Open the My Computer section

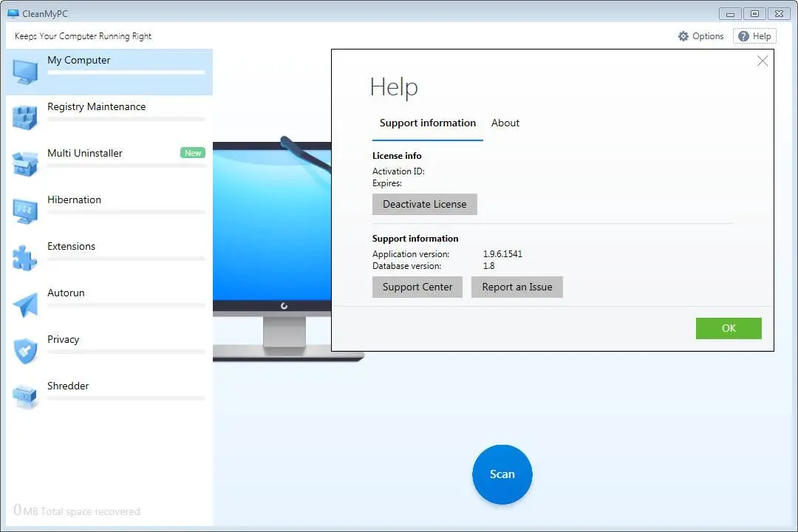coord(109,72)
